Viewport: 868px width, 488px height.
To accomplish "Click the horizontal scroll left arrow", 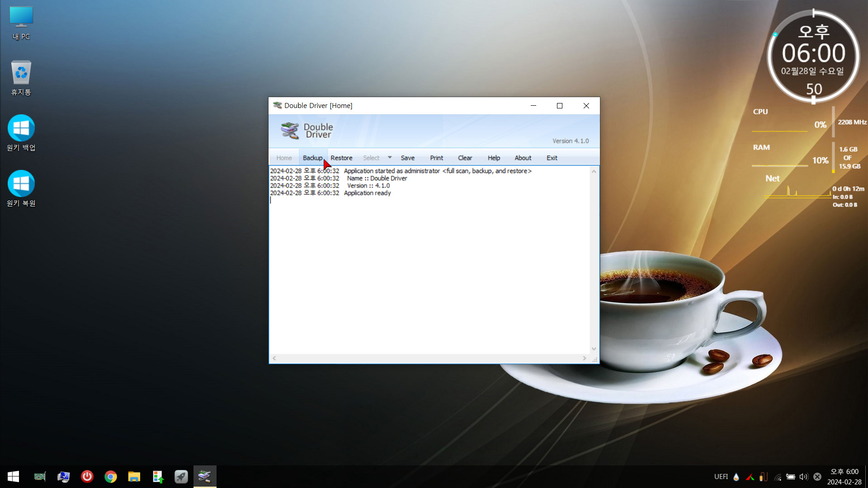I will (x=274, y=358).
